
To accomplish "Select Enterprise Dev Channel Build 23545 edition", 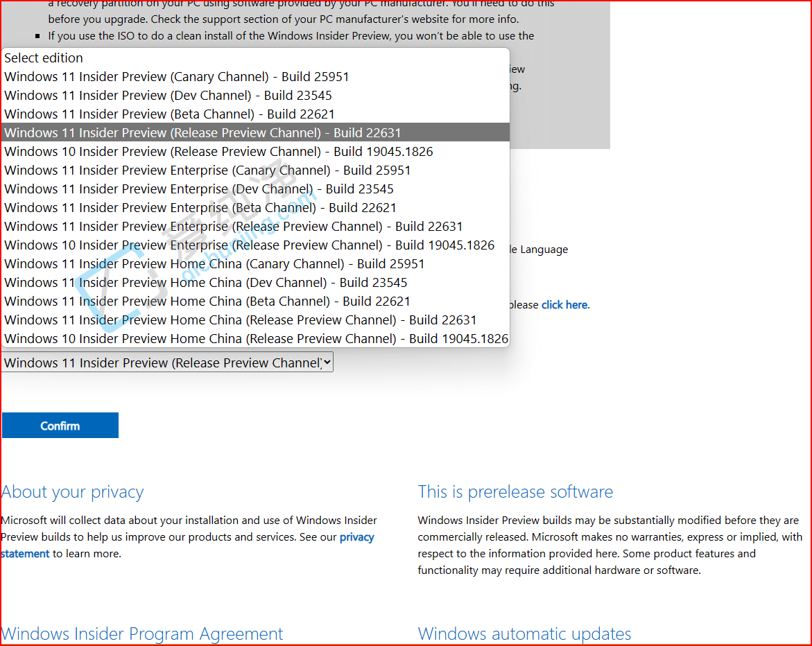I will [x=198, y=189].
